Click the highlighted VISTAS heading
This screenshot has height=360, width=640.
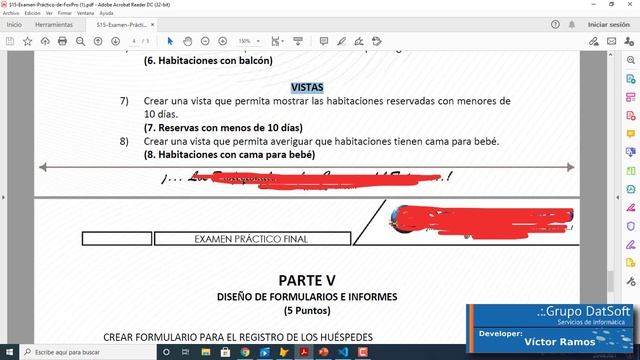tap(307, 87)
